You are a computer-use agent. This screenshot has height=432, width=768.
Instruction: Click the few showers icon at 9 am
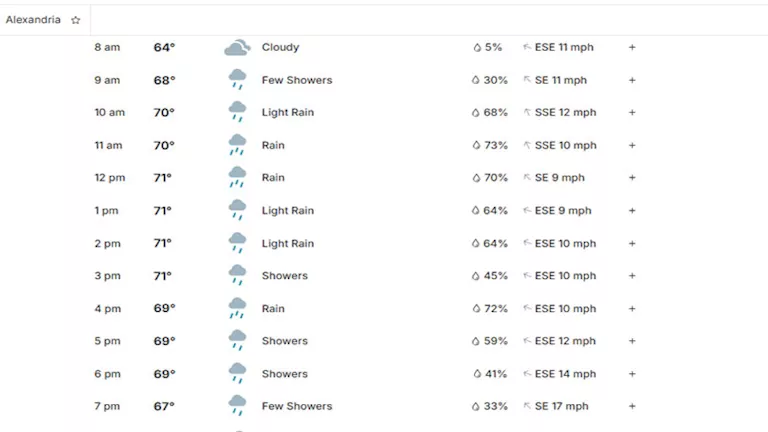[x=237, y=80]
